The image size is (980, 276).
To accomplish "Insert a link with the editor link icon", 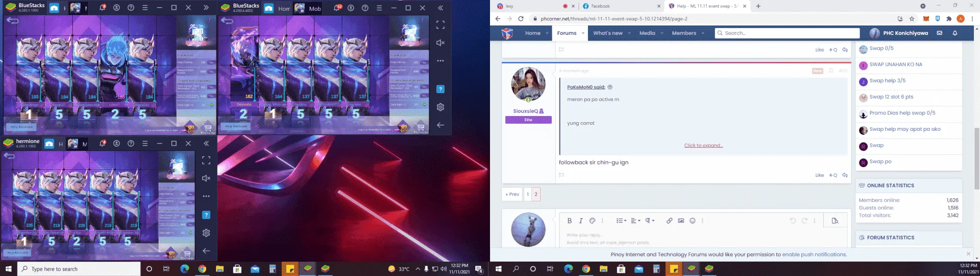I will pos(669,221).
